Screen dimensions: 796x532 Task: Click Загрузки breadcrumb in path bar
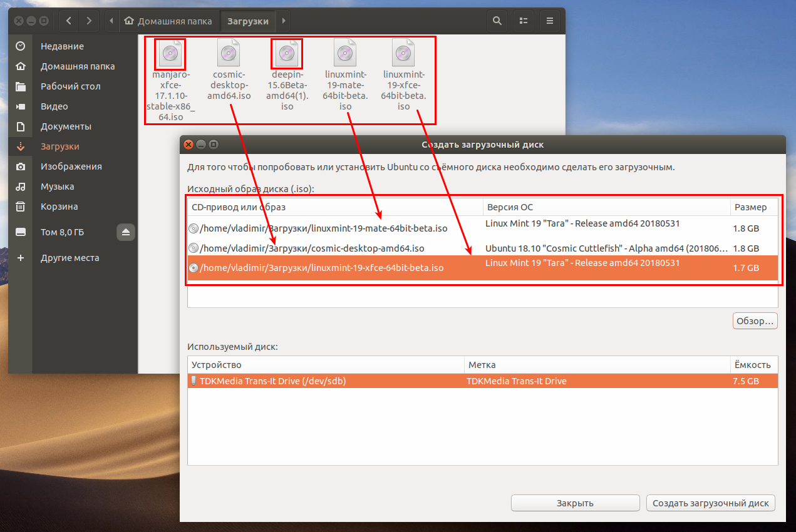[248, 21]
